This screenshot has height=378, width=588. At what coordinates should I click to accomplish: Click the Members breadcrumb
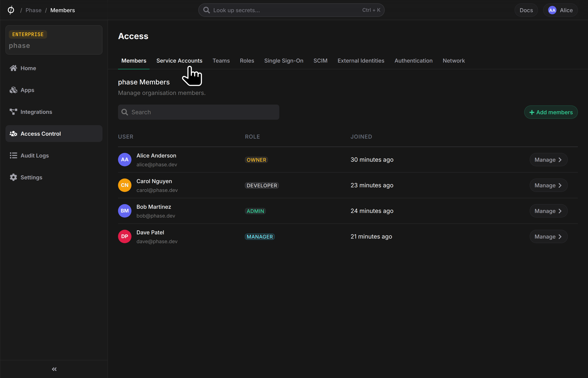click(x=63, y=10)
